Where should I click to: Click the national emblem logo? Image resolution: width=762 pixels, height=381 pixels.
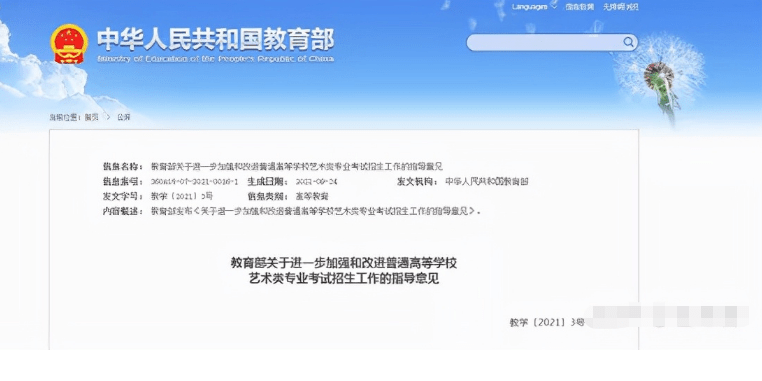(x=69, y=44)
